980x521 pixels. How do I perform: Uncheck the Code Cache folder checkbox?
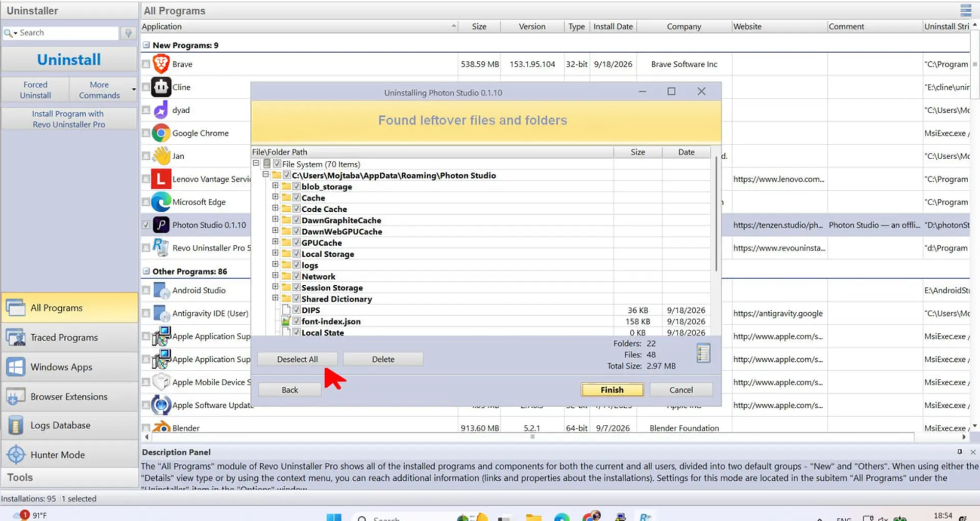coord(296,209)
